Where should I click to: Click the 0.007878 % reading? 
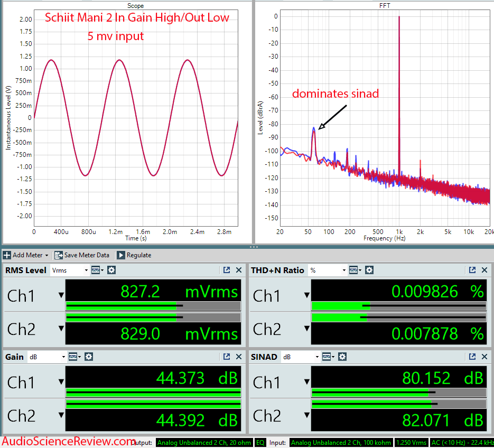(x=437, y=334)
